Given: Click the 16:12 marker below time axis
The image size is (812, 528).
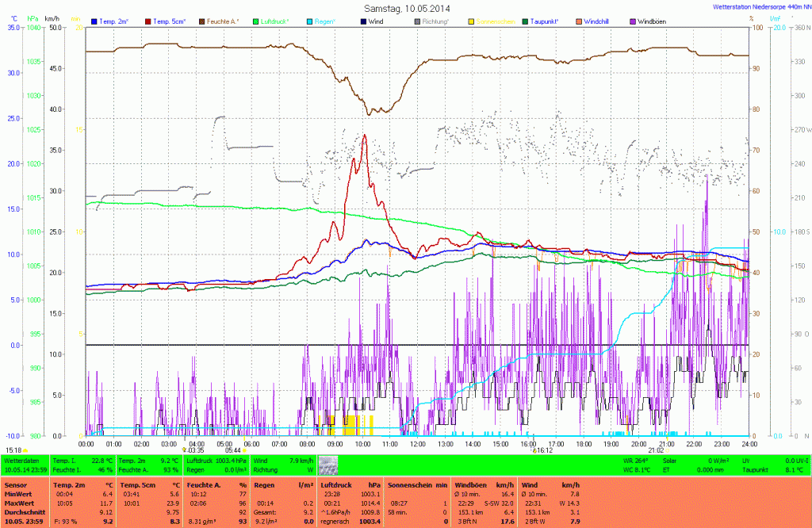Looking at the screenshot, I should point(544,450).
